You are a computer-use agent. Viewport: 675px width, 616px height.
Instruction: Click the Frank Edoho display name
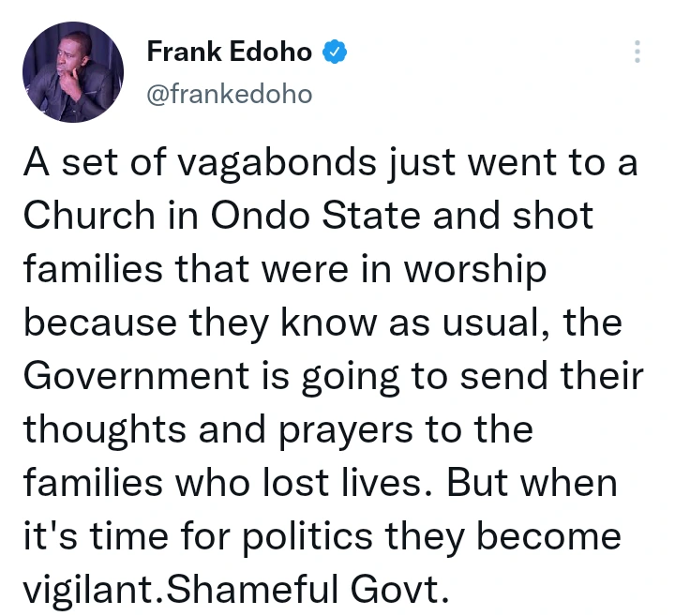229,53
